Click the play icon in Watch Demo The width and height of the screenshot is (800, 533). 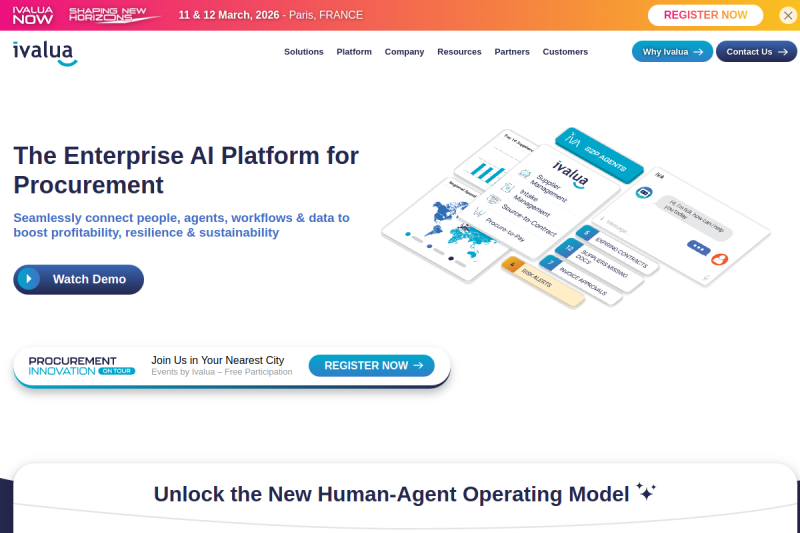click(x=29, y=279)
